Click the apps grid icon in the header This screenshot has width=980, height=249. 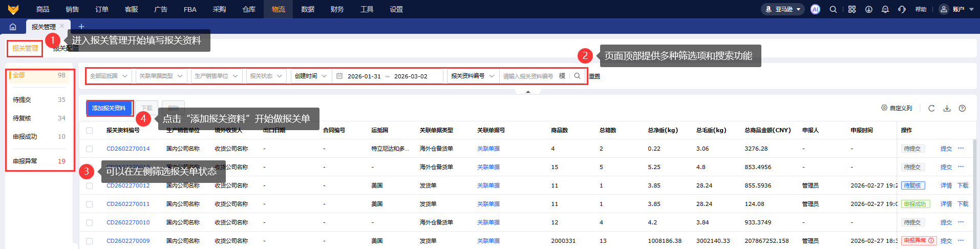[852, 9]
